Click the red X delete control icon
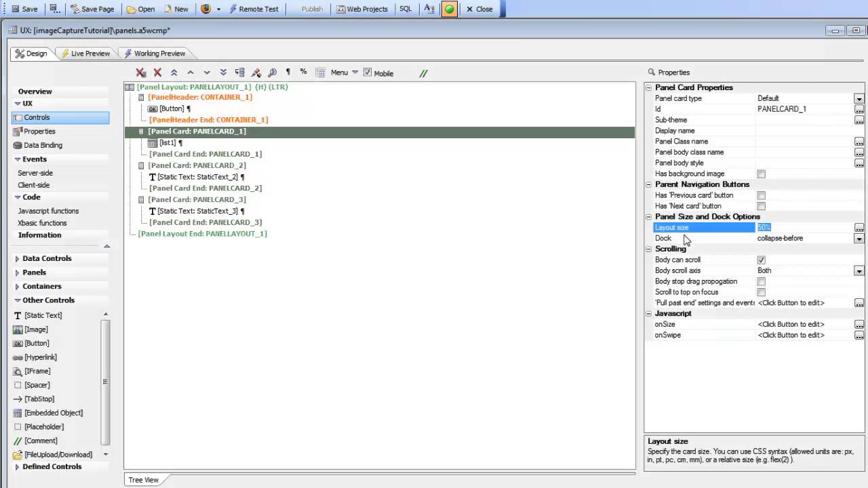The height and width of the screenshot is (488, 868). [157, 73]
